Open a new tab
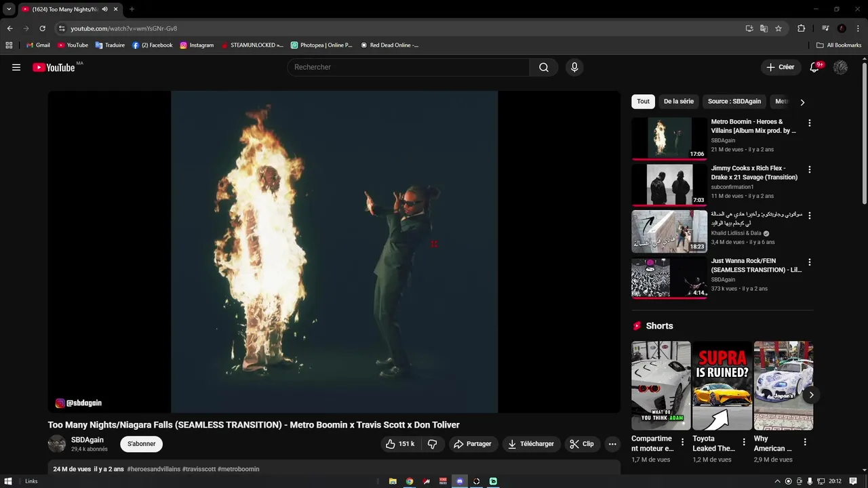868x488 pixels. click(132, 9)
